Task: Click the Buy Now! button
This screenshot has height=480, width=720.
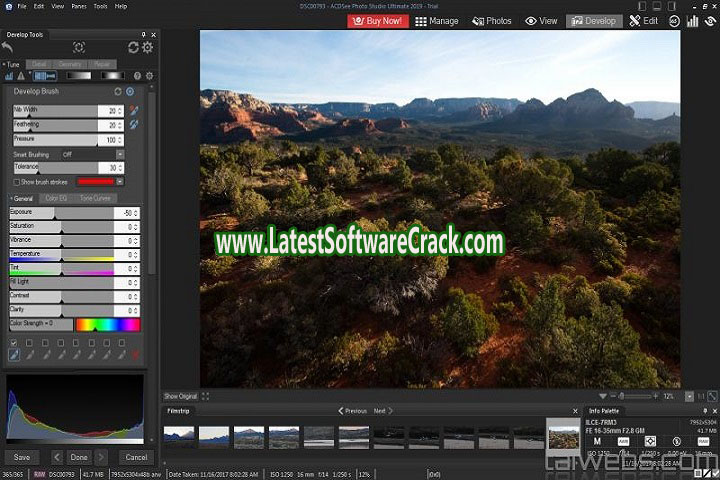Action: point(378,21)
